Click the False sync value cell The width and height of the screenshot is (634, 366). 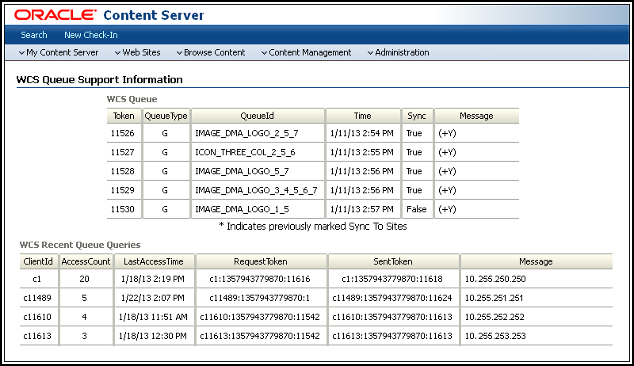(x=416, y=209)
